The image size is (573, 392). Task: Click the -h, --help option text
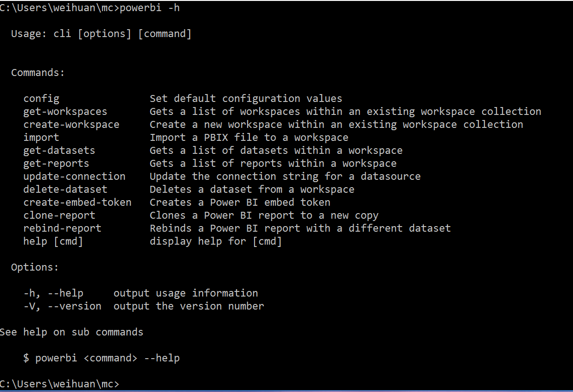point(53,293)
